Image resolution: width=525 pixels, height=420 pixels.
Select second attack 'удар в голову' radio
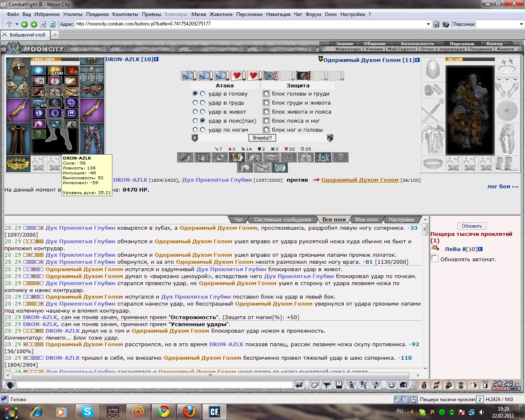click(x=203, y=94)
